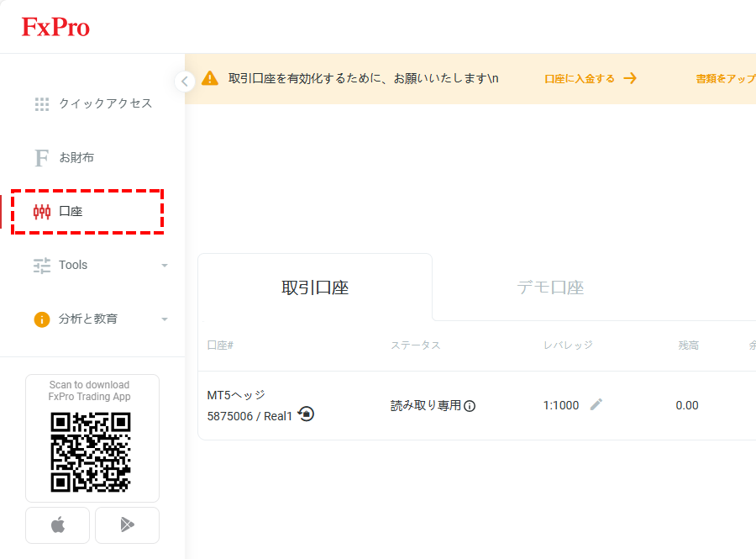
Task: Expand the 分析と教育 dropdown arrow
Action: pos(165,319)
